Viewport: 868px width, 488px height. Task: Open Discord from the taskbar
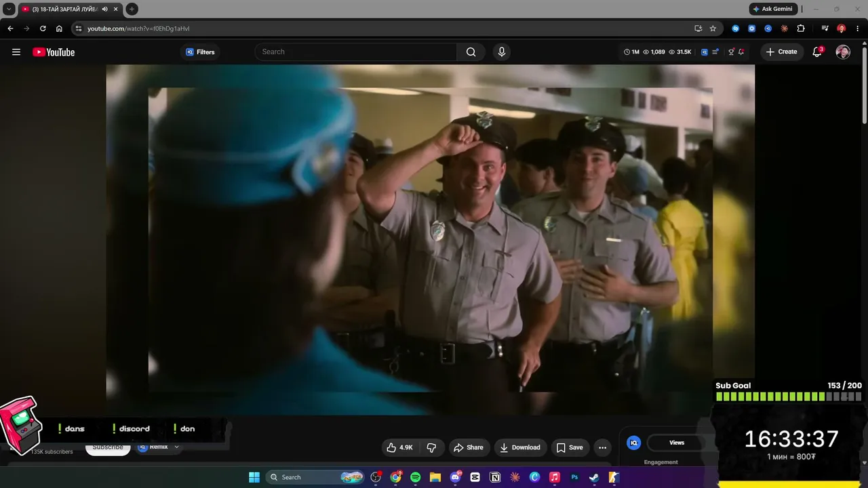[x=456, y=477]
